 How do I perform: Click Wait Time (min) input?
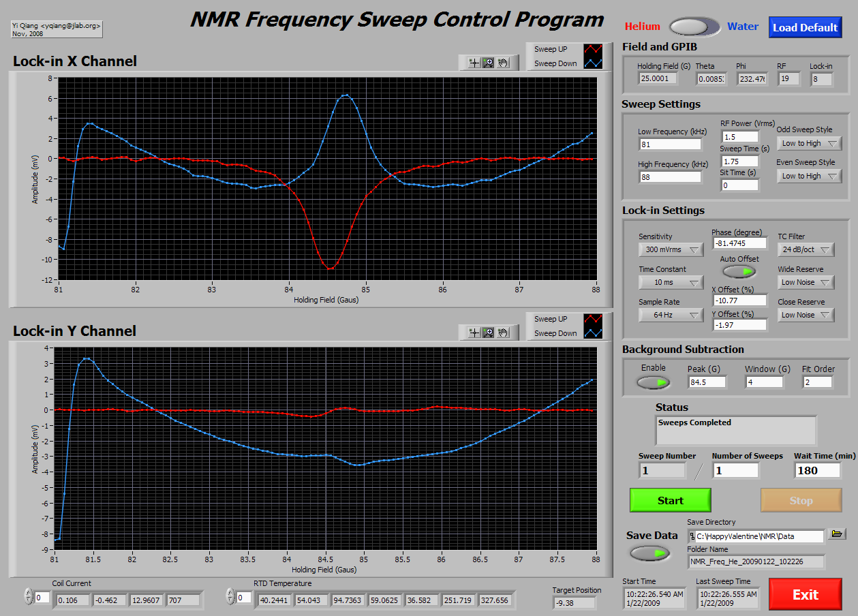817,470
